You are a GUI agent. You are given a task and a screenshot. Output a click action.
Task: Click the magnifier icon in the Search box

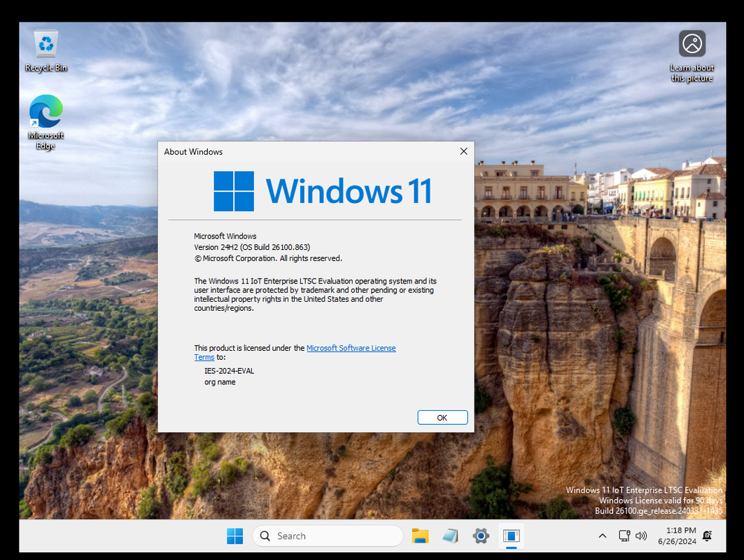click(x=265, y=535)
